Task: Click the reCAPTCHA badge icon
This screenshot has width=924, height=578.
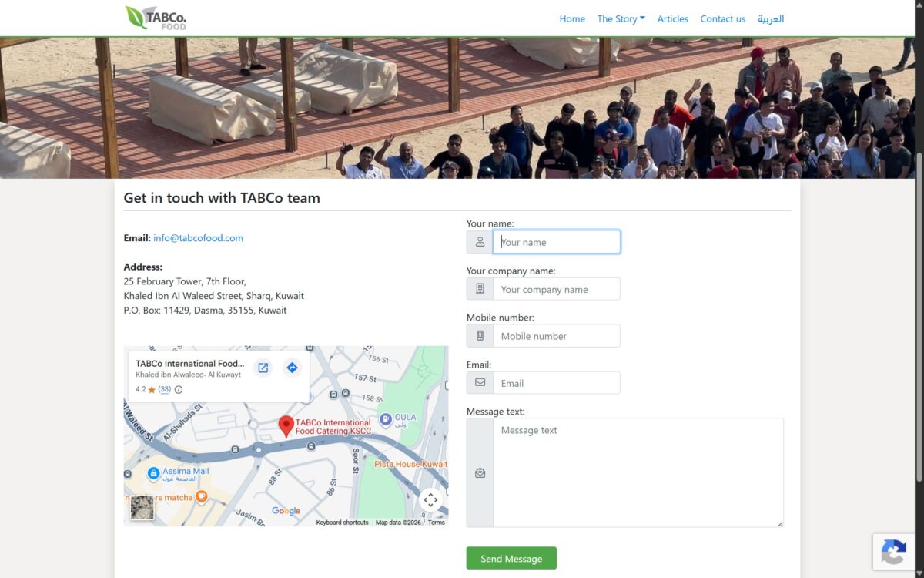Action: [x=893, y=552]
